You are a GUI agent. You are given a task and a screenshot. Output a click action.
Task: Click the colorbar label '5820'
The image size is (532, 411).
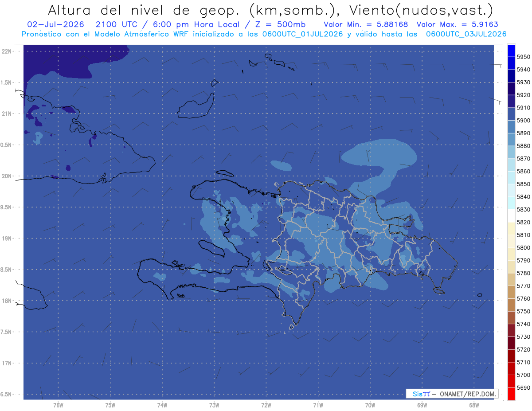[523, 222]
